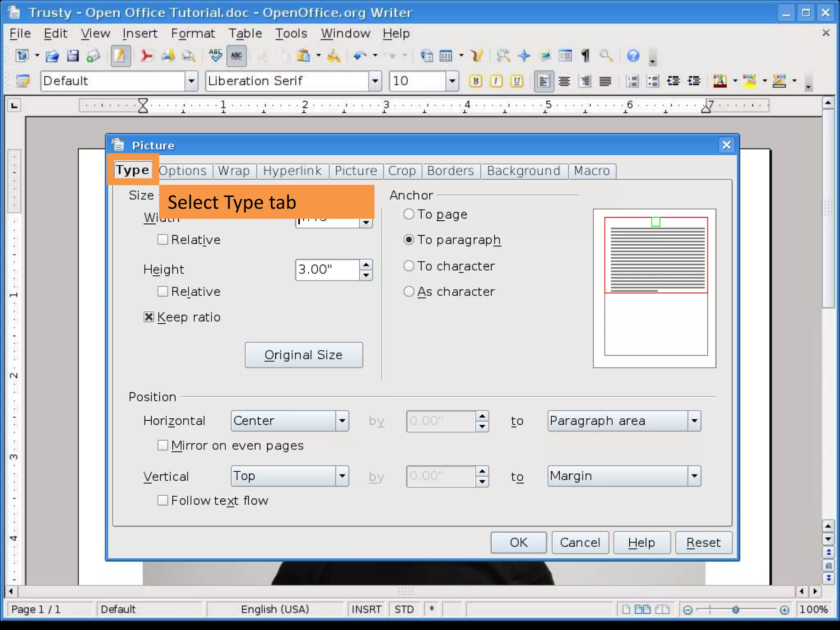Switch to the Crop tab
This screenshot has width=840, height=630.
(x=402, y=171)
